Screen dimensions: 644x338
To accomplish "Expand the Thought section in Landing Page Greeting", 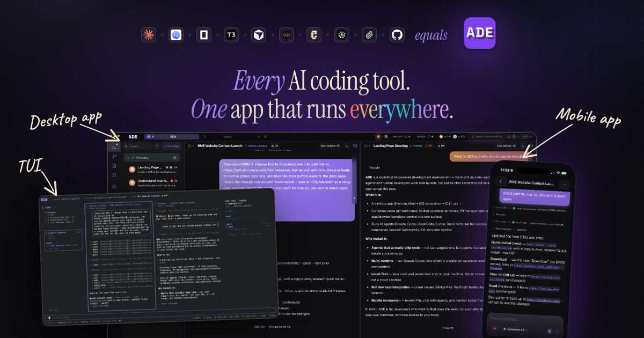I will (373, 168).
